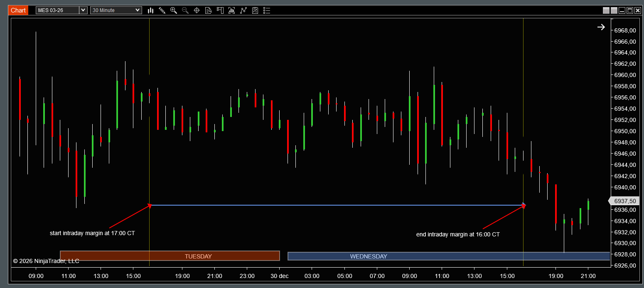Select the TUESDAY session band label
Image resolution: width=644 pixels, height=288 pixels.
198,256
